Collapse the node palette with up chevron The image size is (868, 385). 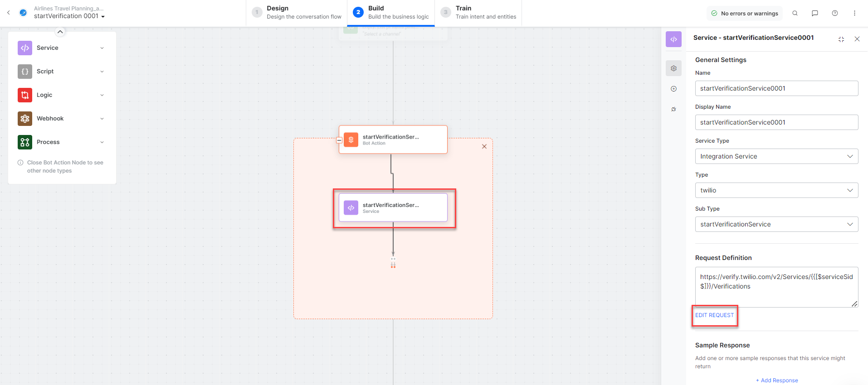pyautogui.click(x=60, y=32)
